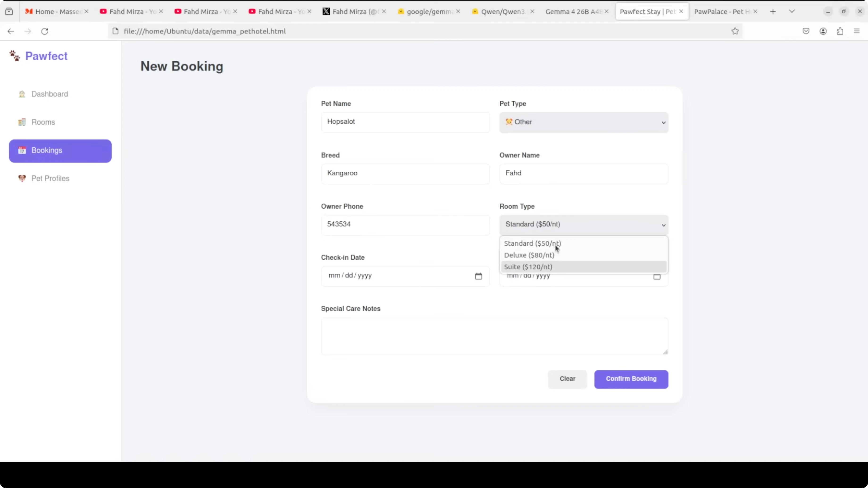Image resolution: width=868 pixels, height=488 pixels.
Task: Click the Firefox account profile icon
Action: pos(823,31)
